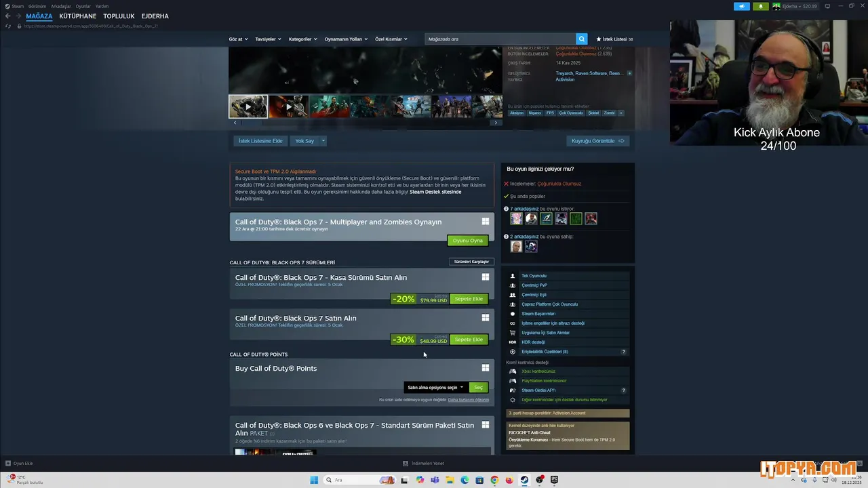Click first friend avatar who owns the game

(x=517, y=246)
